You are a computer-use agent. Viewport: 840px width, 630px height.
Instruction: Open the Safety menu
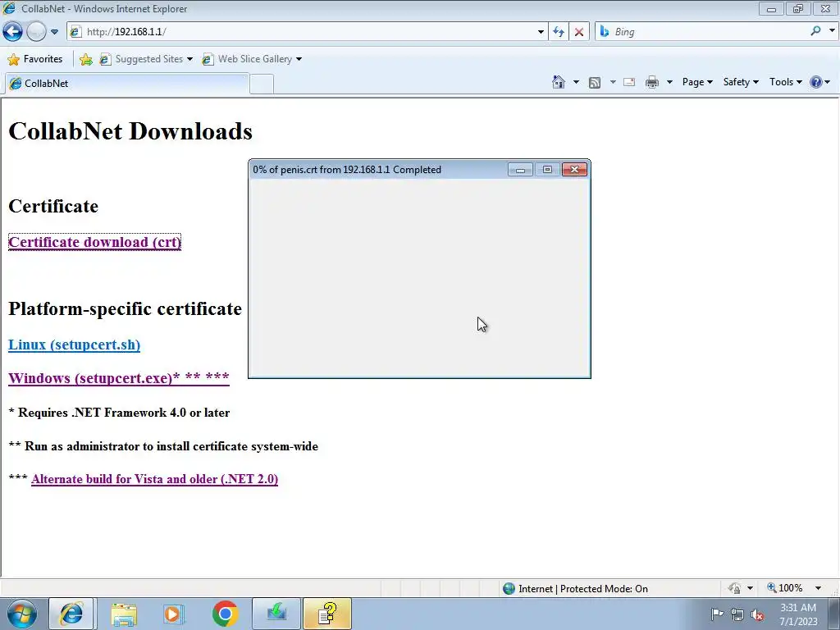741,82
